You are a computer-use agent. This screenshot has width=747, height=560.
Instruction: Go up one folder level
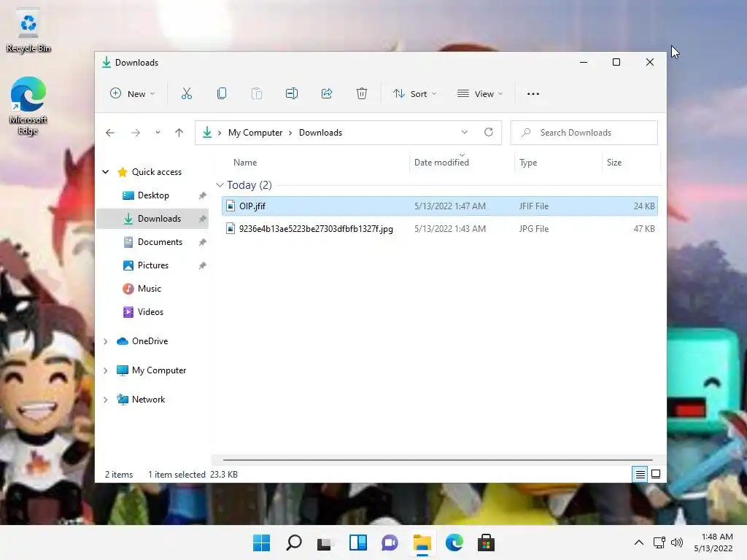[179, 133]
